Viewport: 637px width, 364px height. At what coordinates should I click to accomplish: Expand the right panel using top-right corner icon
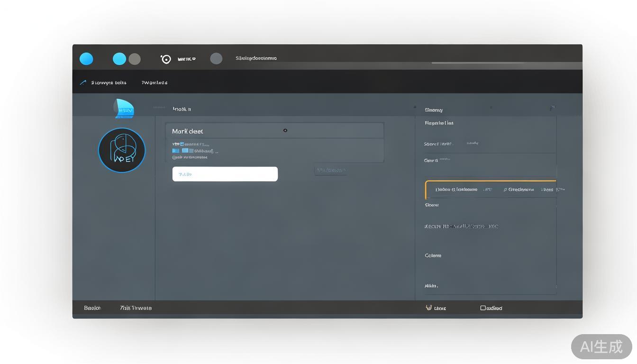552,109
